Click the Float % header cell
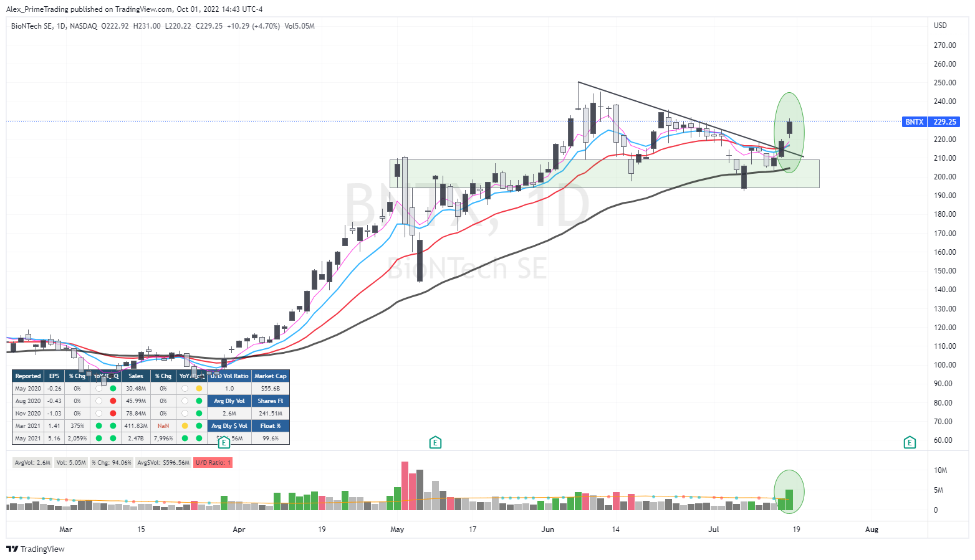Screen dimensions: 975x560 271,425
